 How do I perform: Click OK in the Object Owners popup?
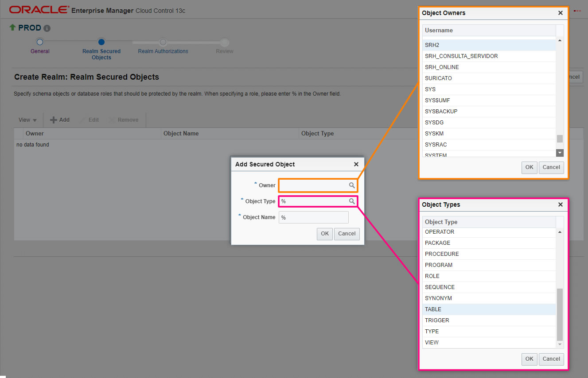click(530, 167)
